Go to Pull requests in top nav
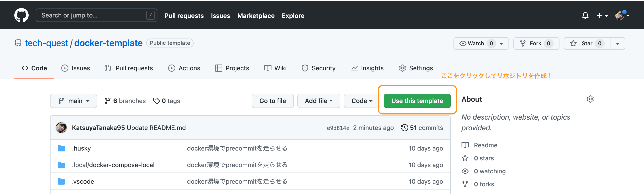Viewport: 644px width, 194px height. 184,15
